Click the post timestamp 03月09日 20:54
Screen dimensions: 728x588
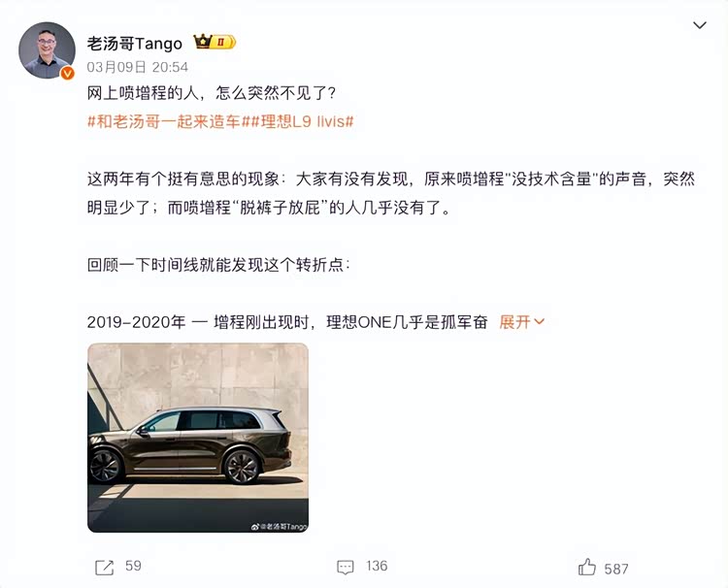coord(138,67)
